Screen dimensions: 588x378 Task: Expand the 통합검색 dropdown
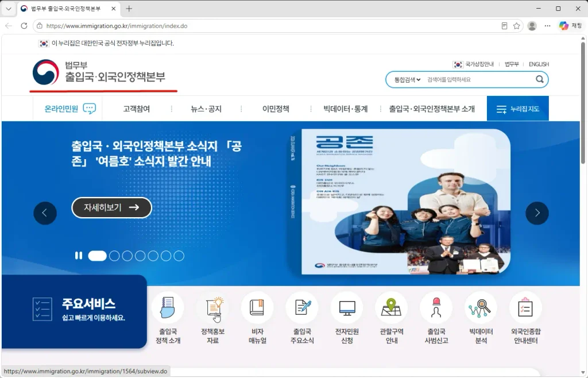(x=407, y=79)
